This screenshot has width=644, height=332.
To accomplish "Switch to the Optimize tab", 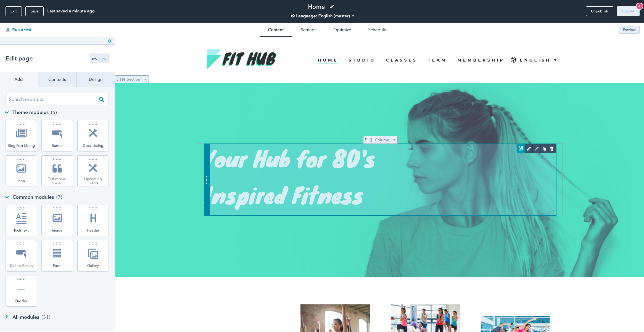I will tap(342, 30).
